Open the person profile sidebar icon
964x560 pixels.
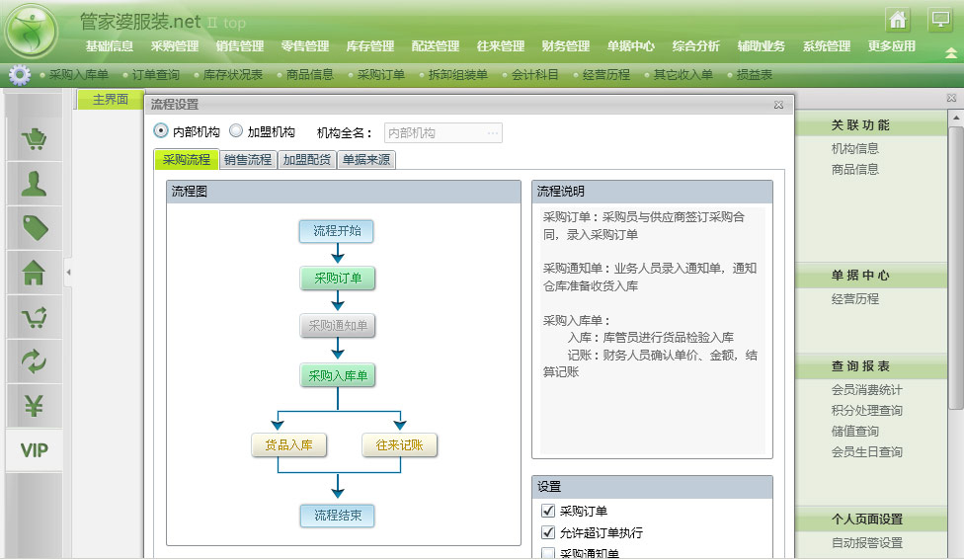[x=35, y=184]
